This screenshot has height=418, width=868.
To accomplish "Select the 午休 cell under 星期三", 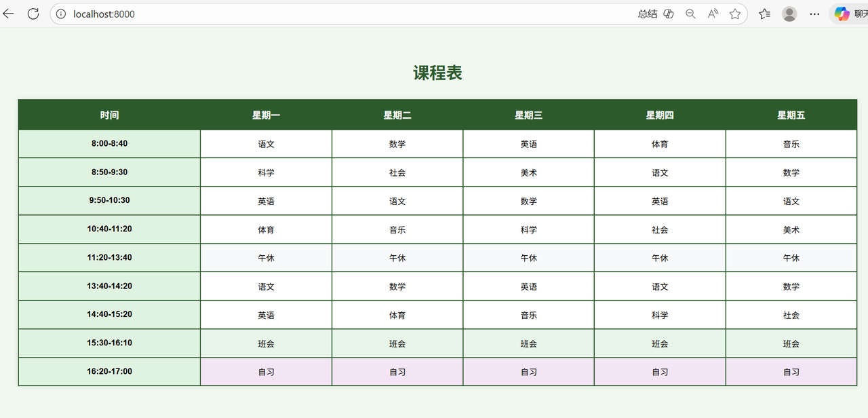I will pyautogui.click(x=528, y=257).
